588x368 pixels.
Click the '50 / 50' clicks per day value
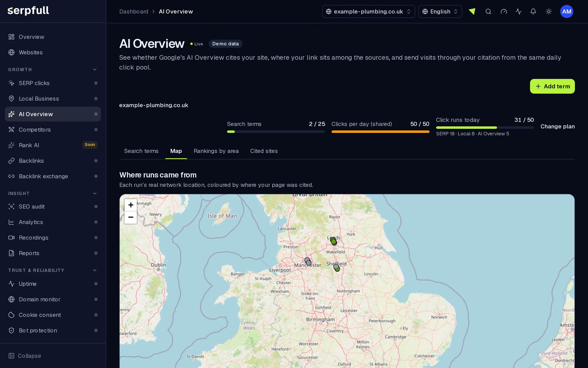(x=420, y=124)
